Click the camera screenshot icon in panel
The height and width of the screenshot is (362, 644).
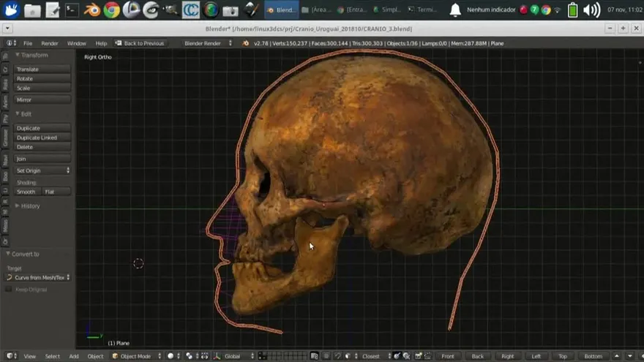coord(231,10)
